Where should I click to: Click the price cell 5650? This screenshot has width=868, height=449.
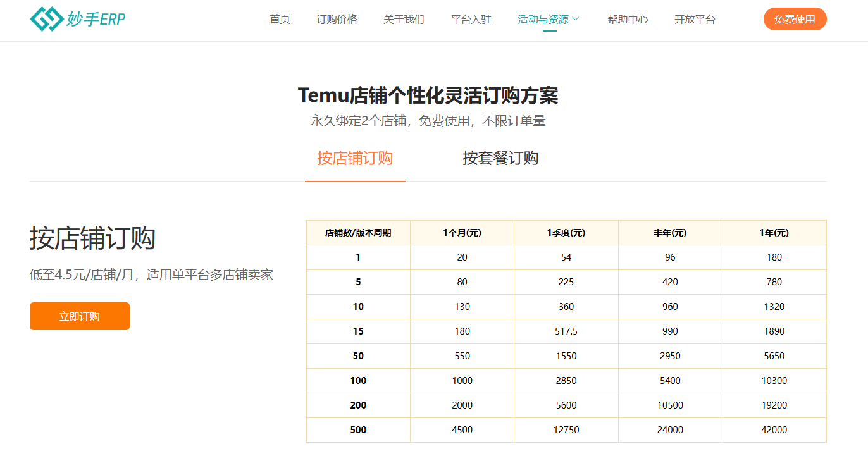[774, 356]
